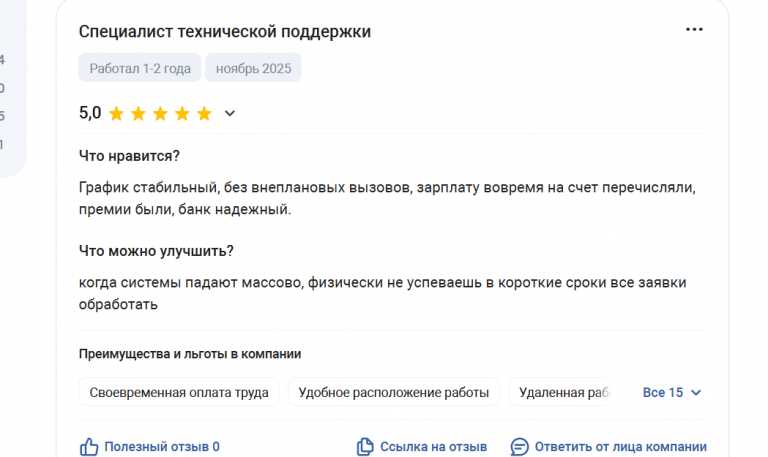768x457 pixels.
Task: Select the "Удобное расположение работы" tag
Action: tap(394, 392)
